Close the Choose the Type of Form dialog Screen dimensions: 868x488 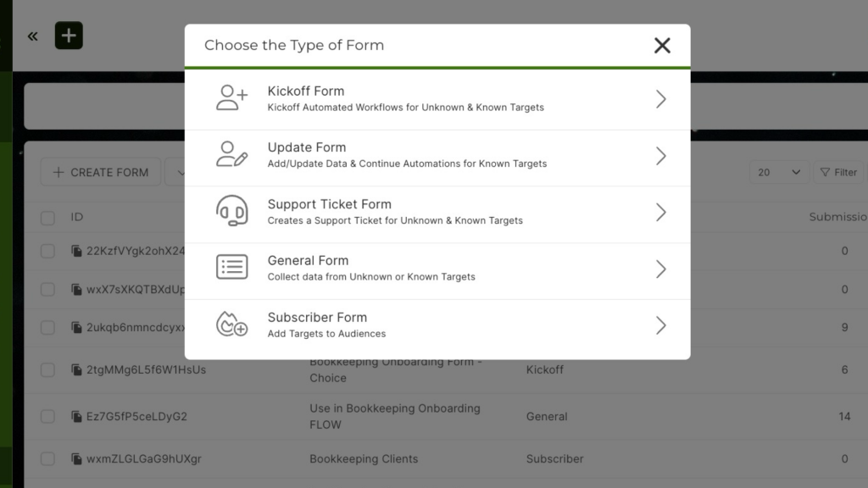coord(662,46)
